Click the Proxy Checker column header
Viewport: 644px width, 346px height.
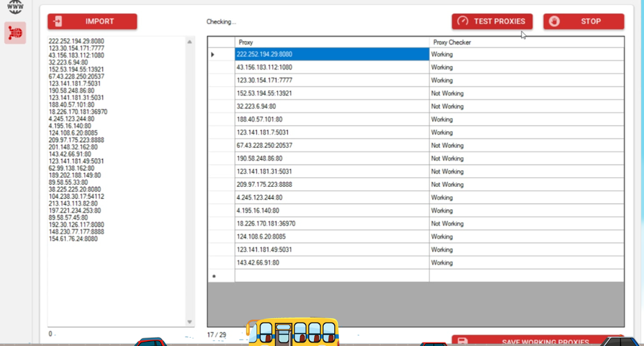527,42
